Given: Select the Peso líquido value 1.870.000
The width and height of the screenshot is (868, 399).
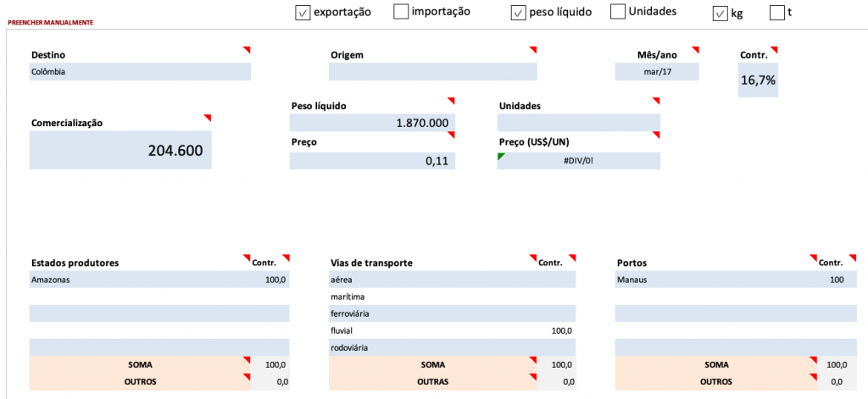Looking at the screenshot, I should (372, 122).
